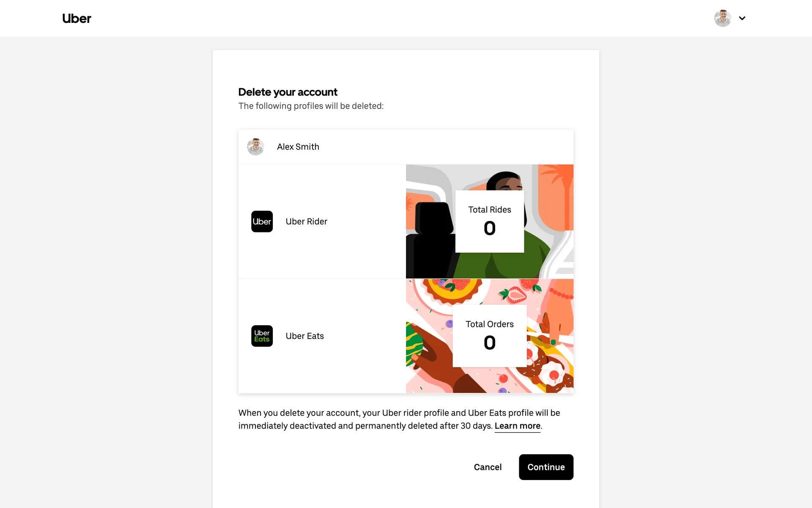Open the Learn more link
Screen dimensions: 812x508
(517, 426)
